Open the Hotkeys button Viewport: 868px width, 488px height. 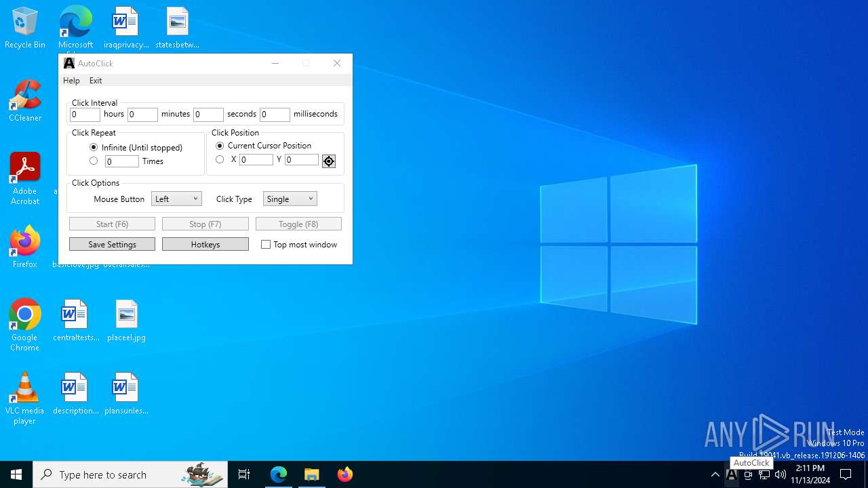[205, 244]
